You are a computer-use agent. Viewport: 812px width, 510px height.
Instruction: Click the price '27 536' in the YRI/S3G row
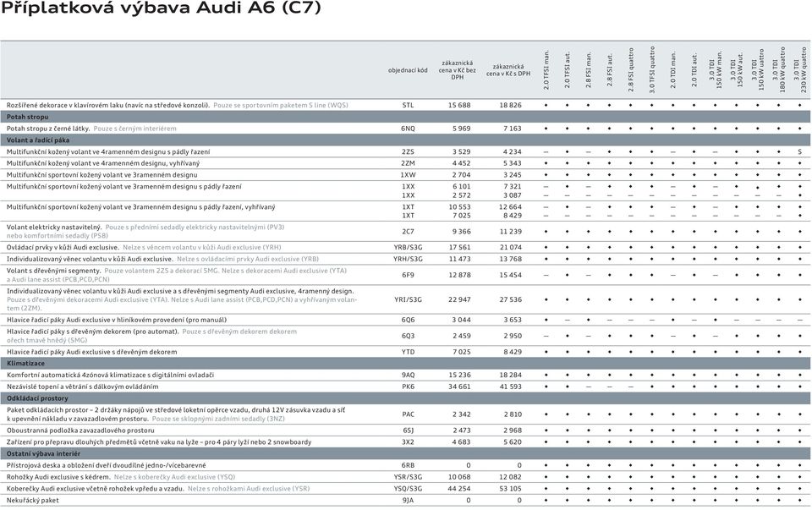coord(511,299)
